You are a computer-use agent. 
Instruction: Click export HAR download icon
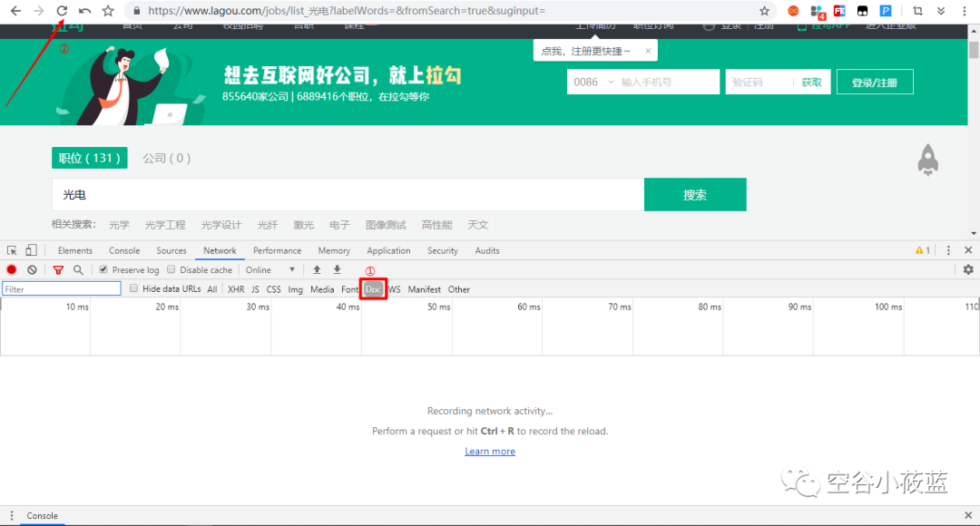tap(337, 270)
